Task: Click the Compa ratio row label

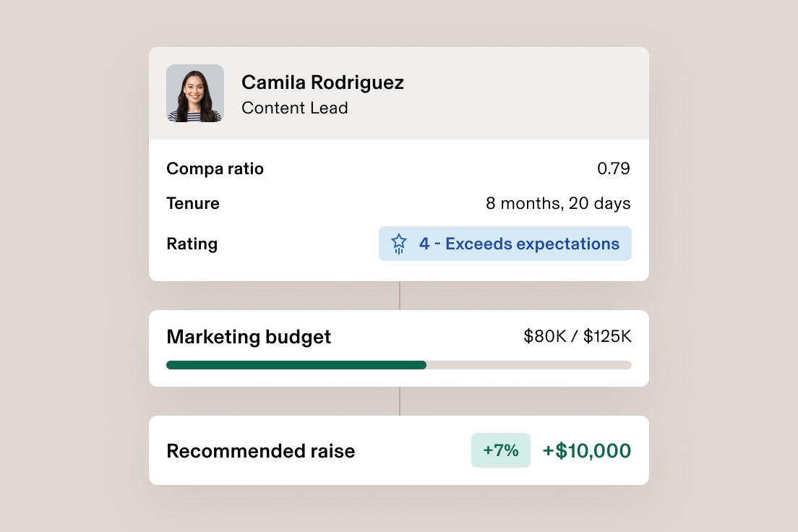Action: pos(215,168)
